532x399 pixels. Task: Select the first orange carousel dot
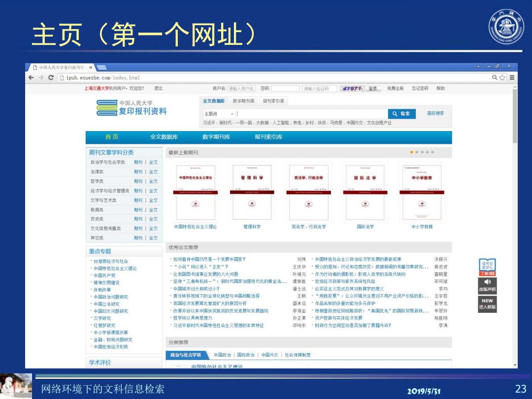(x=411, y=152)
